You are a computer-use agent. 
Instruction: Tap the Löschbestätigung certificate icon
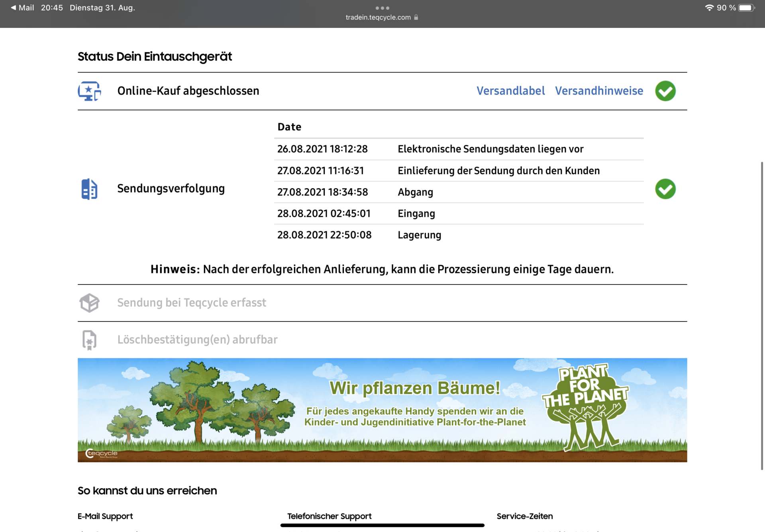[x=89, y=340]
